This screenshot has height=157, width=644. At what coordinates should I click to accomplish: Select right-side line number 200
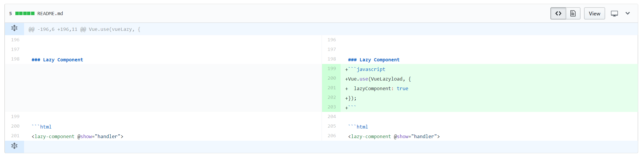pos(332,78)
